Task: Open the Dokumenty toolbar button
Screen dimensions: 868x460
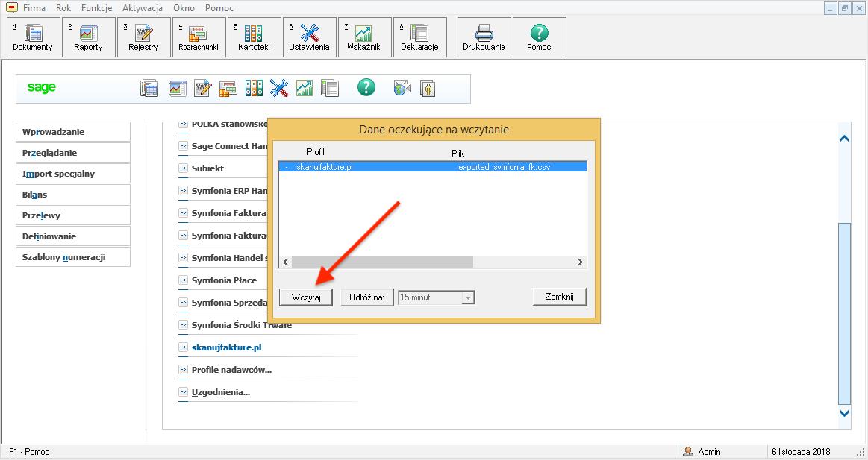Action: (x=33, y=37)
